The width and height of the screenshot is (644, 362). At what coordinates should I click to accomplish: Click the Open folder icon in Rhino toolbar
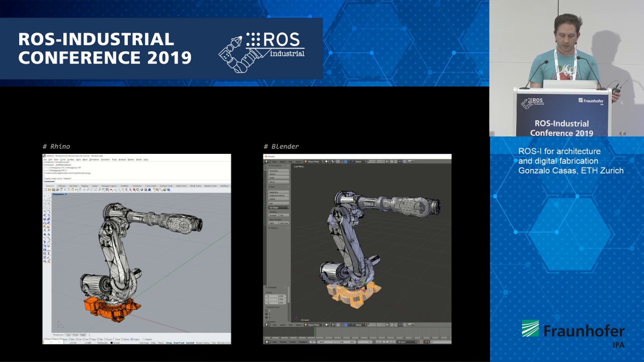[49, 190]
